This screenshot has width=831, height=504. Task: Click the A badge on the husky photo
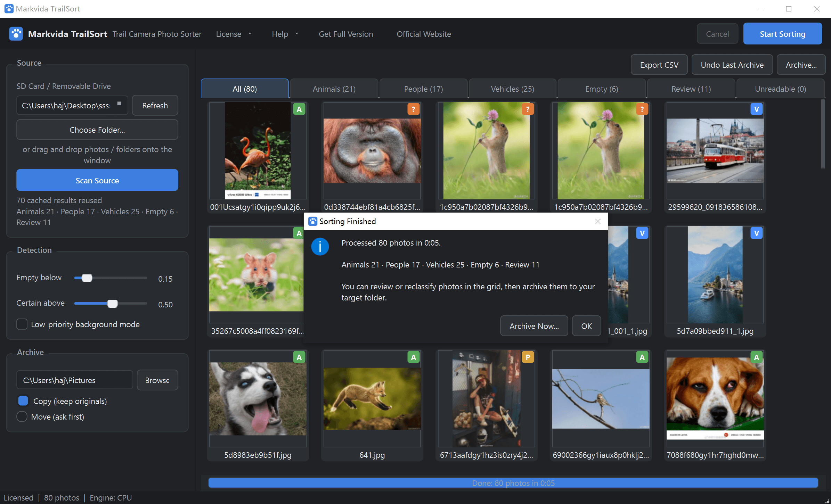(299, 357)
